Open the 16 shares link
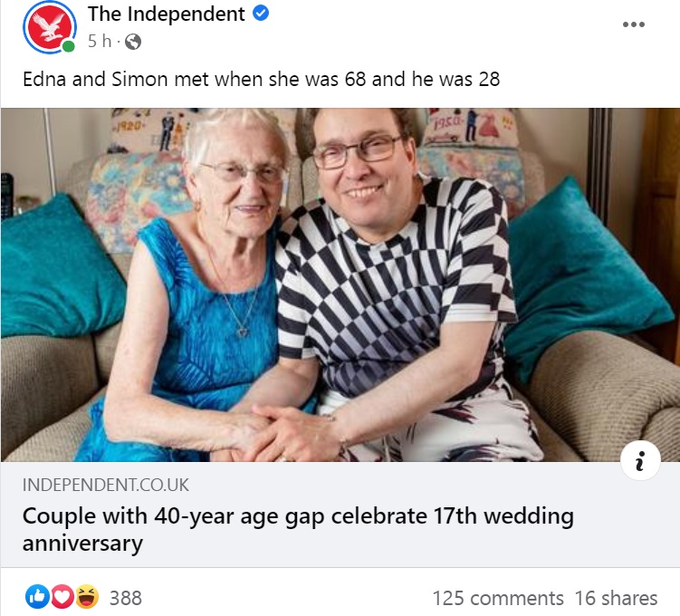This screenshot has width=680, height=616. coord(616,598)
